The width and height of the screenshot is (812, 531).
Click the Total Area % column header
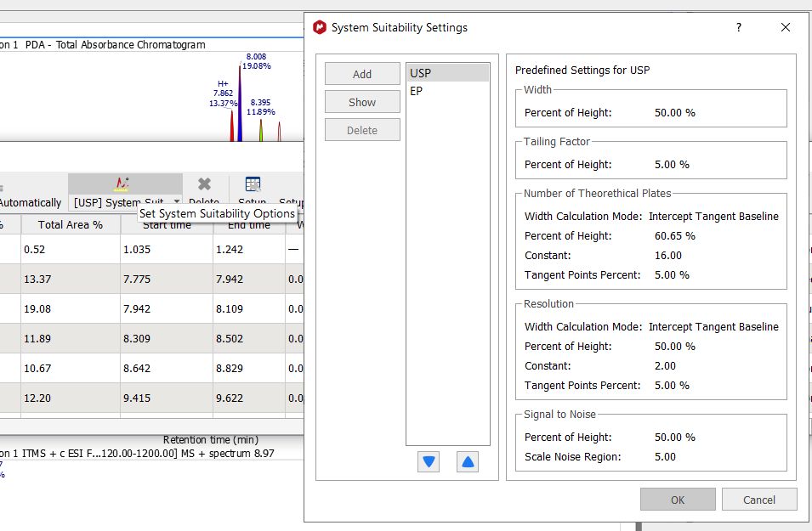(71, 224)
